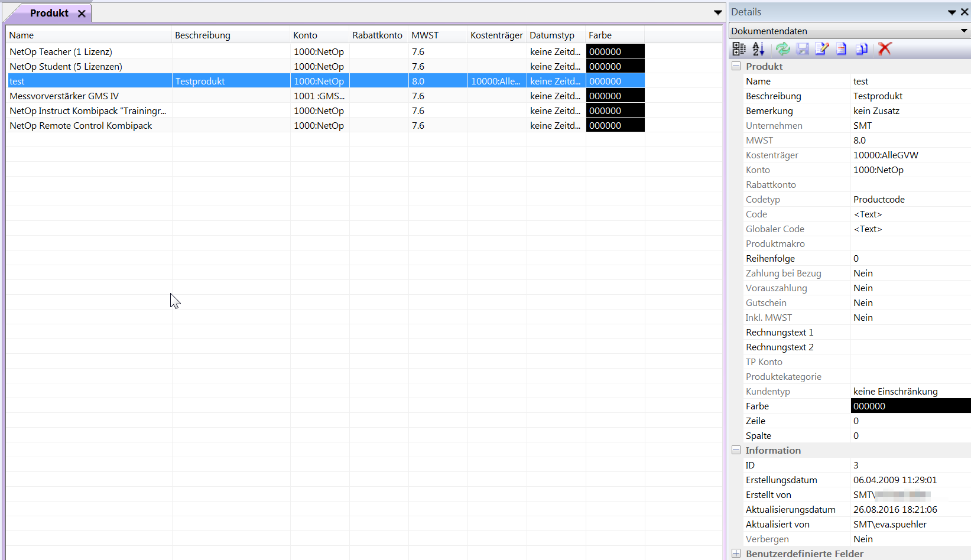Open the tab list dropdown arrow
The image size is (971, 560).
click(717, 12)
